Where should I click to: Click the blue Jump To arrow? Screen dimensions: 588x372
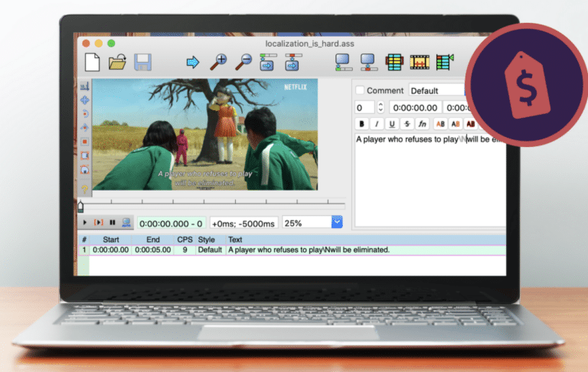pyautogui.click(x=193, y=62)
